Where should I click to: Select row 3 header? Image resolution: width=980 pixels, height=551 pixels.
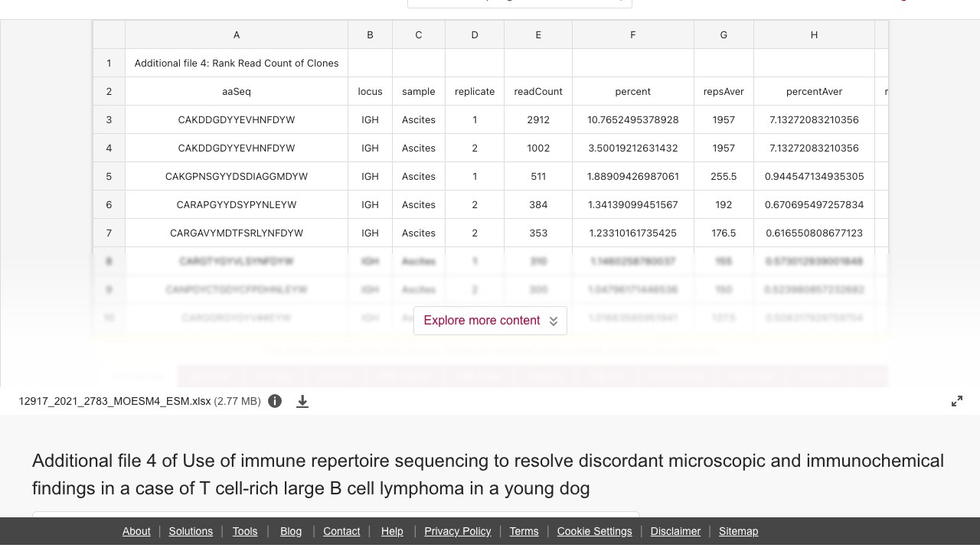(109, 119)
